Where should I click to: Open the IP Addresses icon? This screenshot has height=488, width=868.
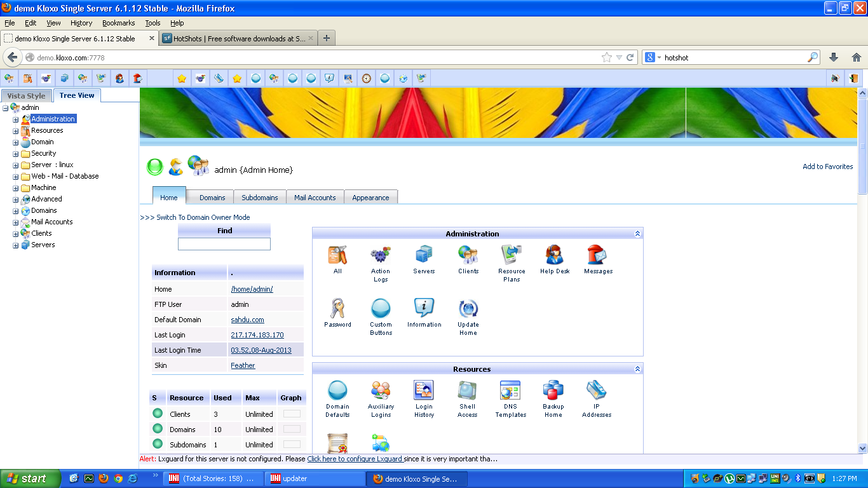(x=597, y=391)
